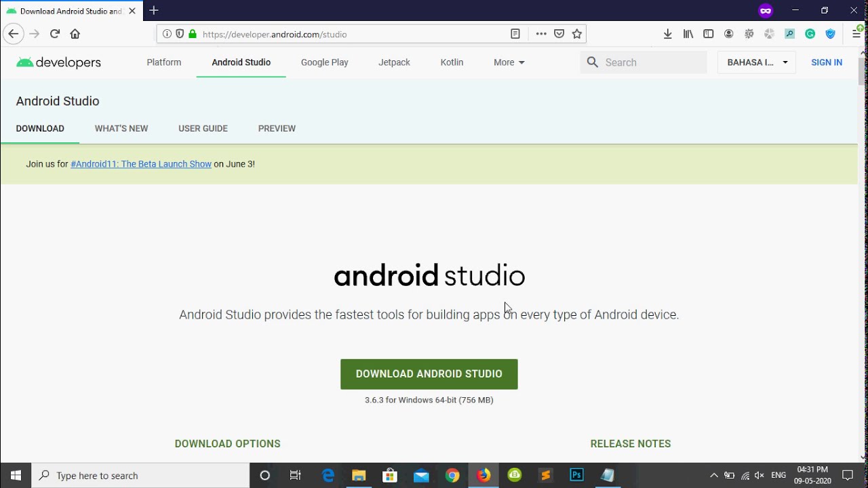This screenshot has height=488, width=868.
Task: Bookmark this page with the star icon
Action: click(577, 34)
